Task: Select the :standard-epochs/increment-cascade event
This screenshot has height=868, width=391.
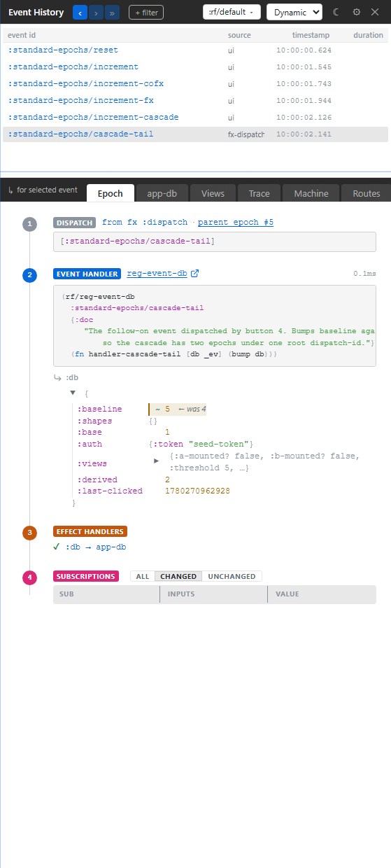Action: (x=195, y=118)
